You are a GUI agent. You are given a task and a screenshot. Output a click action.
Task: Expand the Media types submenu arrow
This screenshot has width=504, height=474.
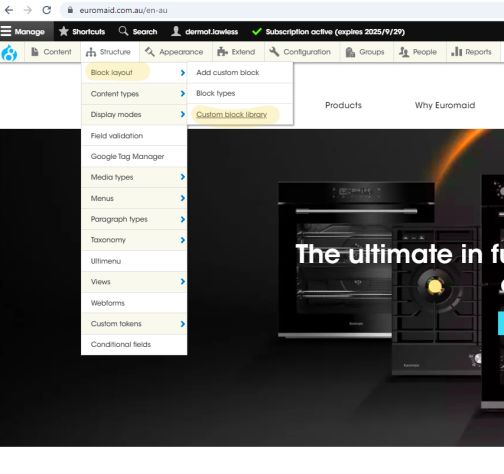(182, 177)
